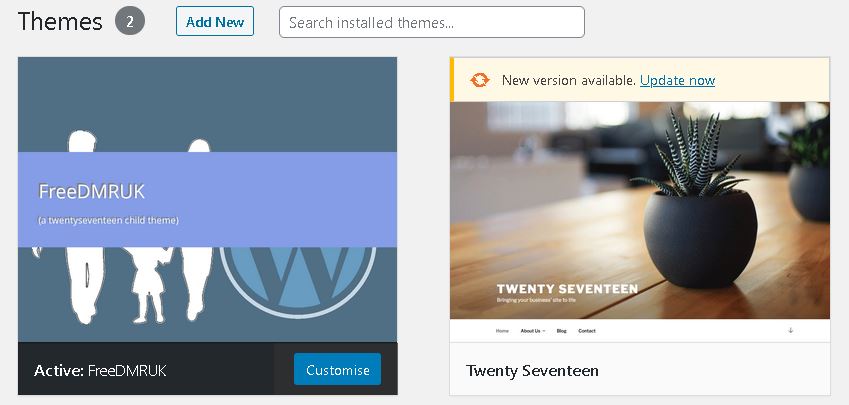Click the TWENTY SEVENTEEN title on screenshot
Image resolution: width=849 pixels, height=405 pixels.
click(567, 289)
